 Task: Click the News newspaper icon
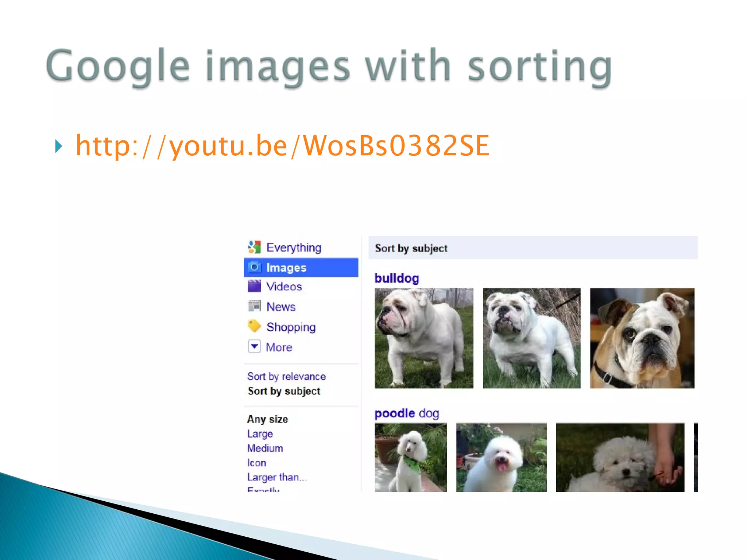coord(254,306)
